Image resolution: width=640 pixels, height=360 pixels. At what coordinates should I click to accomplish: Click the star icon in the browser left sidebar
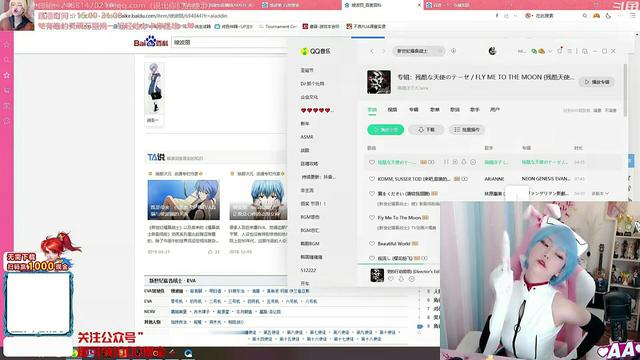click(x=7, y=75)
